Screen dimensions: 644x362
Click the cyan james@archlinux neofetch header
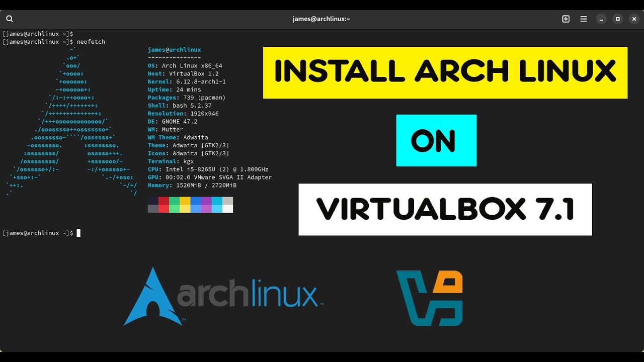coord(174,50)
